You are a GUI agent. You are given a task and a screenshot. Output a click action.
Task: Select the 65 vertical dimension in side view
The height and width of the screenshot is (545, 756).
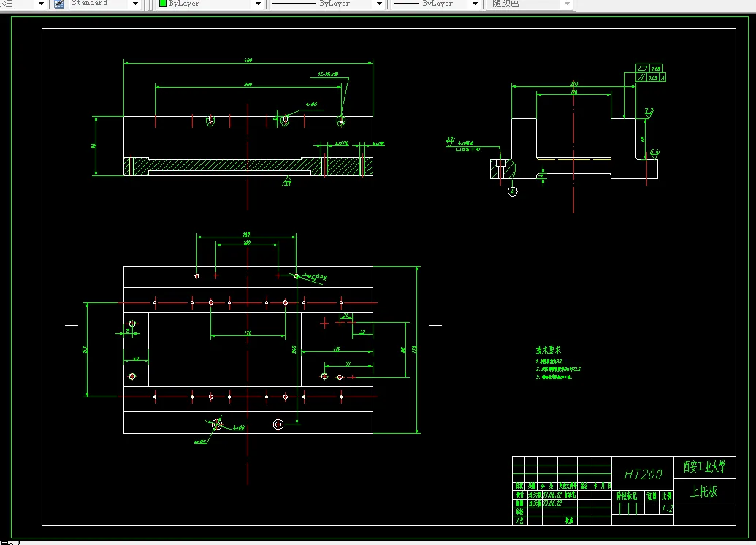643,140
